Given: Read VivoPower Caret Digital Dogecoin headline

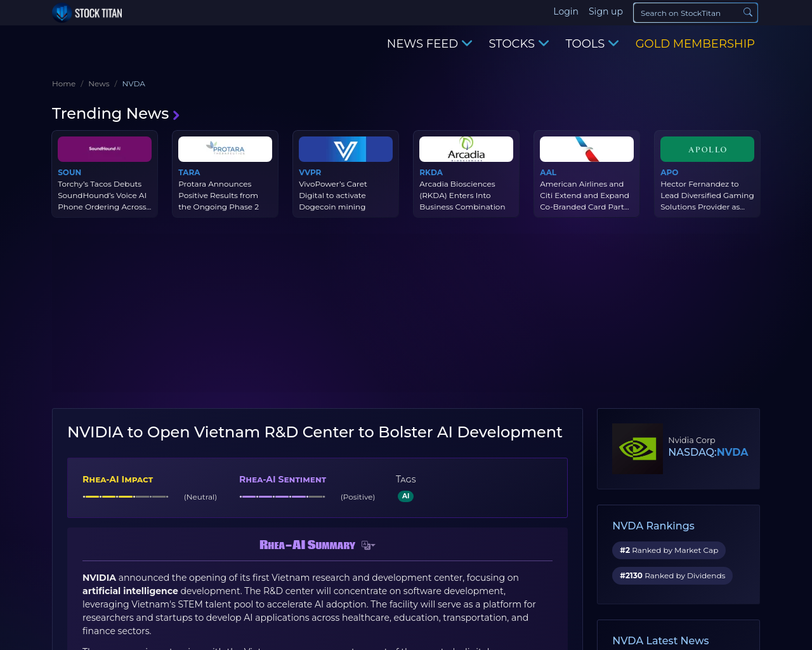Looking at the screenshot, I should [333, 196].
